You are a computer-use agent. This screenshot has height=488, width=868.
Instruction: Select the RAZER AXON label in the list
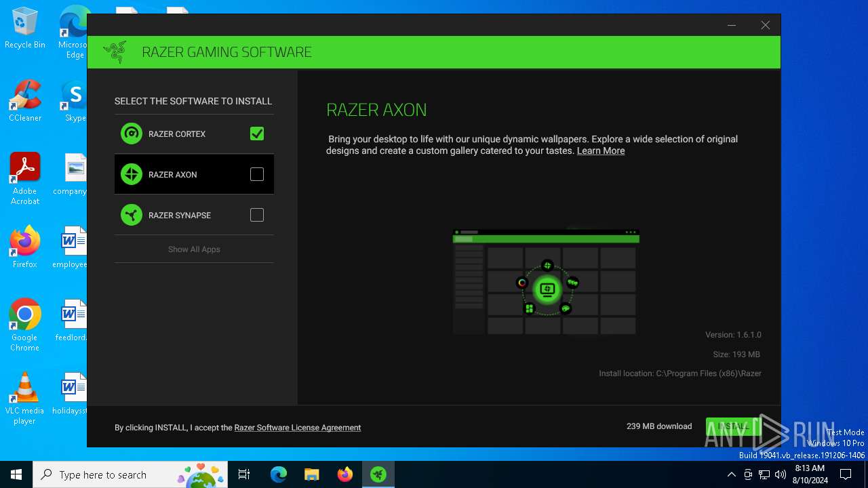173,175
